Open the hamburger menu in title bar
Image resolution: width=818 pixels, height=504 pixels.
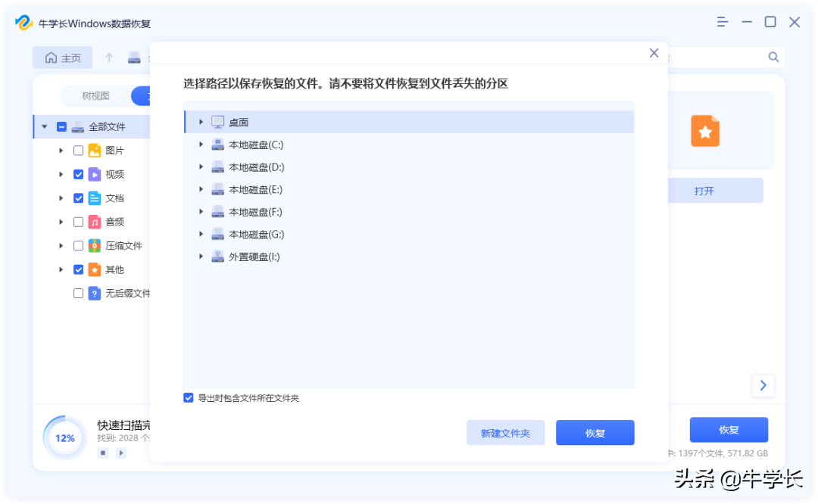722,22
